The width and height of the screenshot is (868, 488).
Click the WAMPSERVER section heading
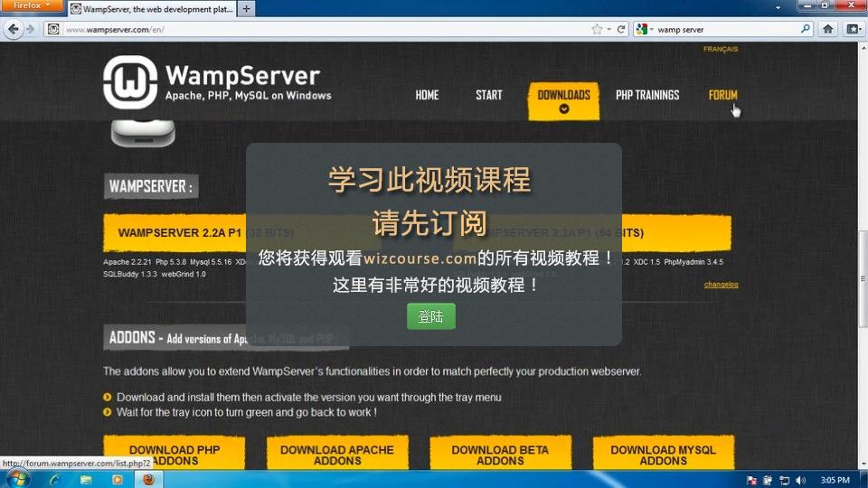tap(151, 186)
